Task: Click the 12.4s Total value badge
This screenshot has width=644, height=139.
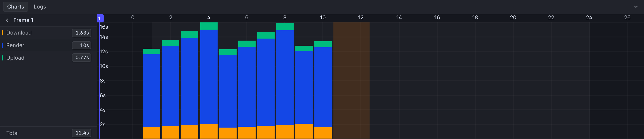Action: 82,133
